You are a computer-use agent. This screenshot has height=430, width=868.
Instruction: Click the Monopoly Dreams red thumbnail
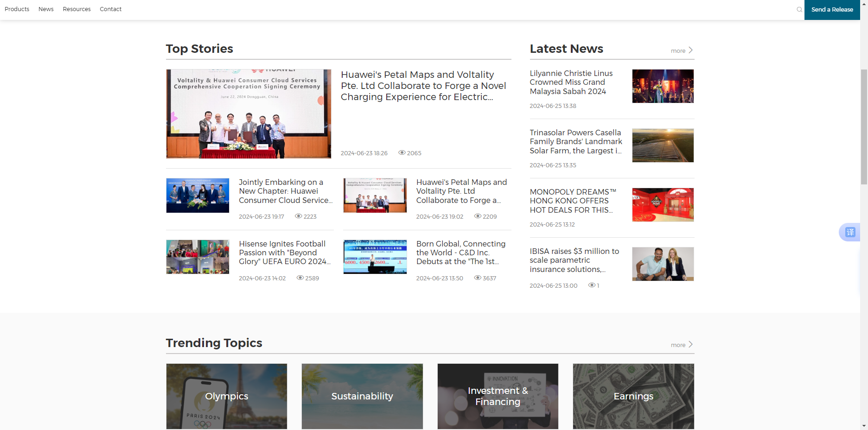663,205
